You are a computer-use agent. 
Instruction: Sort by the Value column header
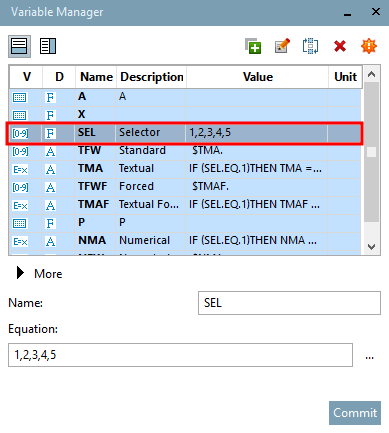pyautogui.click(x=258, y=77)
